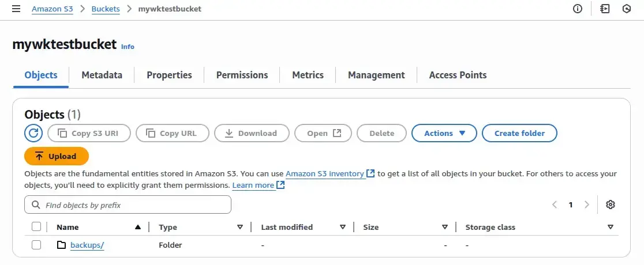Sort by Name ascending arrow

pos(138,227)
